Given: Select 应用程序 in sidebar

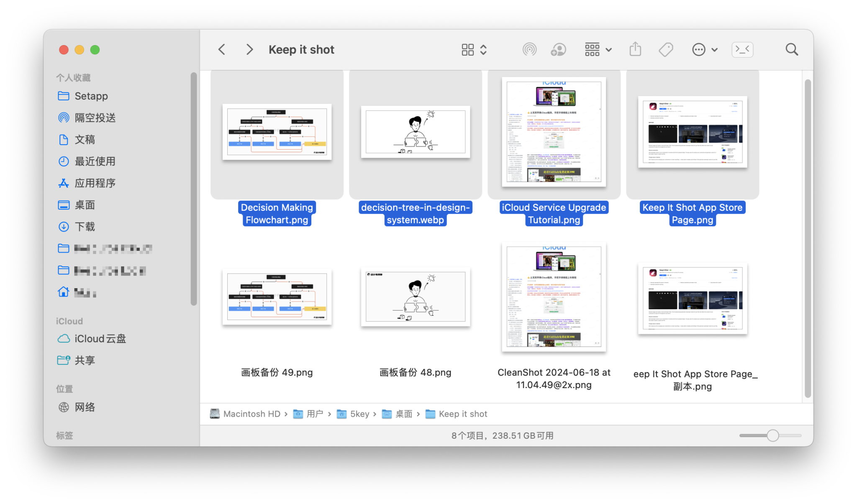Looking at the screenshot, I should tap(95, 183).
